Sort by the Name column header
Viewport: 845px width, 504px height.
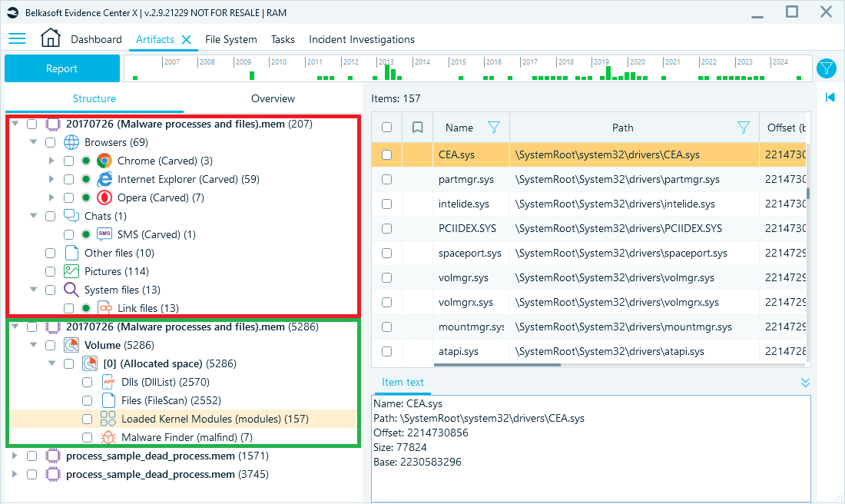[459, 128]
